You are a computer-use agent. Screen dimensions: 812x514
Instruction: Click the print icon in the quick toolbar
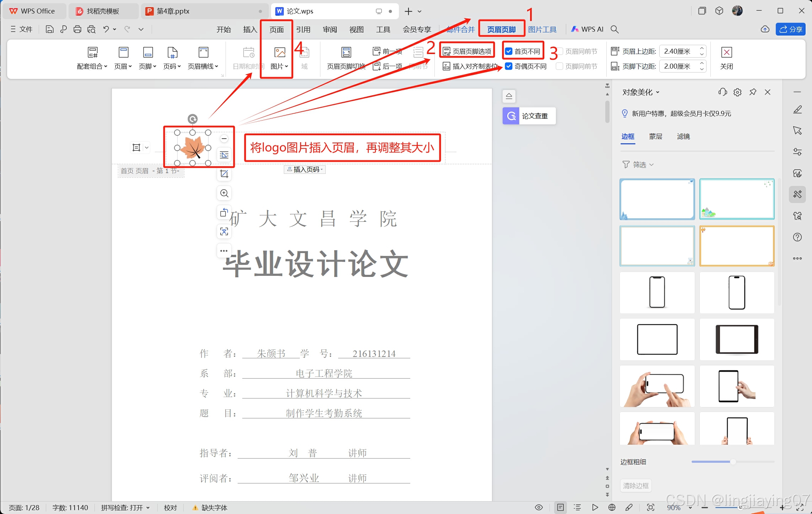click(77, 30)
